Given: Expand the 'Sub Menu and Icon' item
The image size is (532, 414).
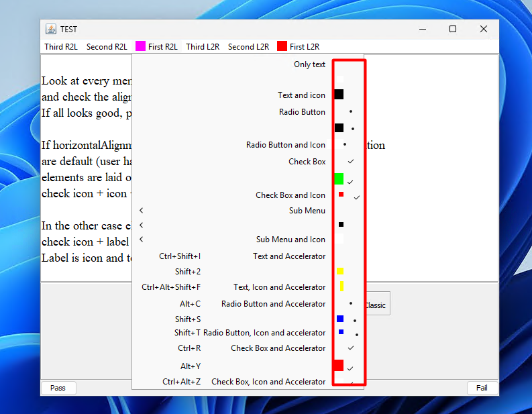Looking at the screenshot, I should click(290, 240).
